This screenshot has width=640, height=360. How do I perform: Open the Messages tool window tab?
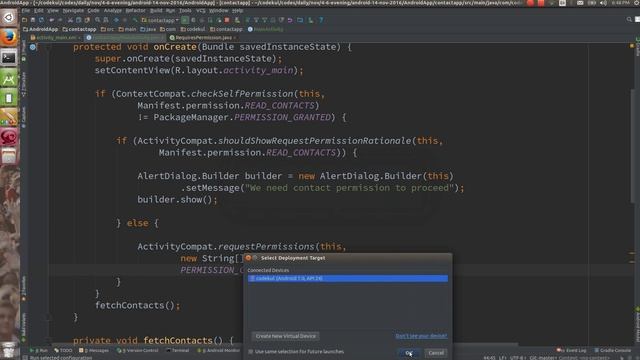click(94, 351)
